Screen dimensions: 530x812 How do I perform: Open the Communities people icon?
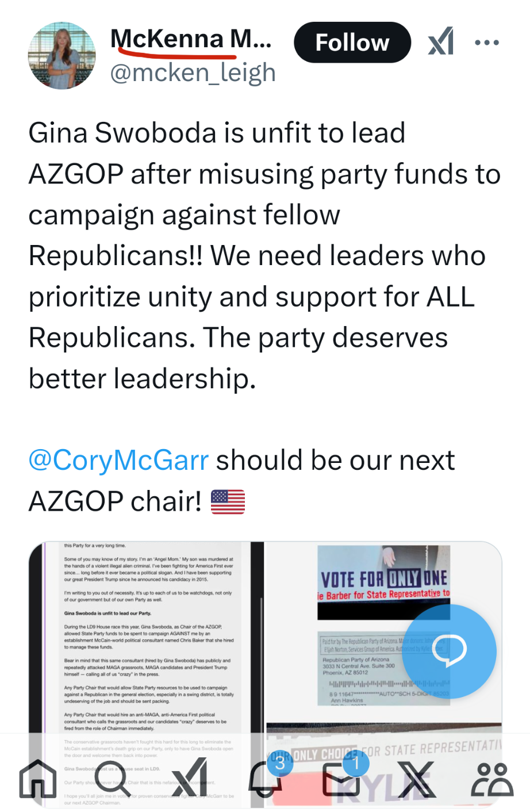point(493,779)
